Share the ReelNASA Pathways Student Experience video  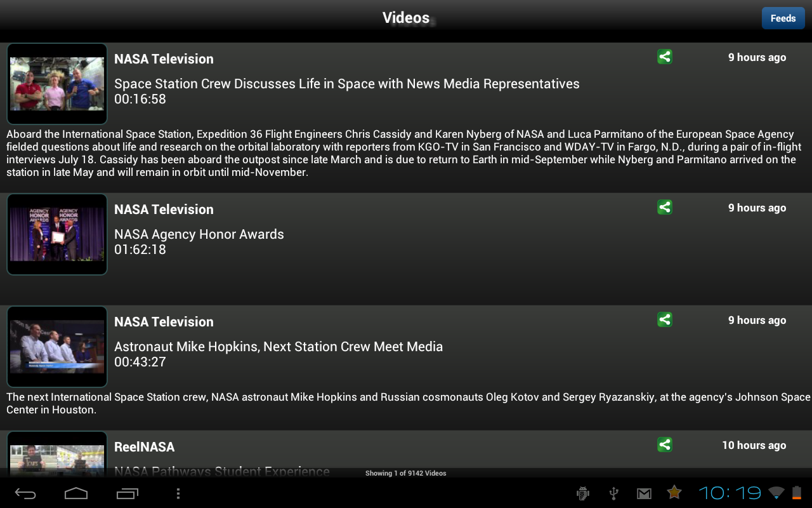point(665,445)
